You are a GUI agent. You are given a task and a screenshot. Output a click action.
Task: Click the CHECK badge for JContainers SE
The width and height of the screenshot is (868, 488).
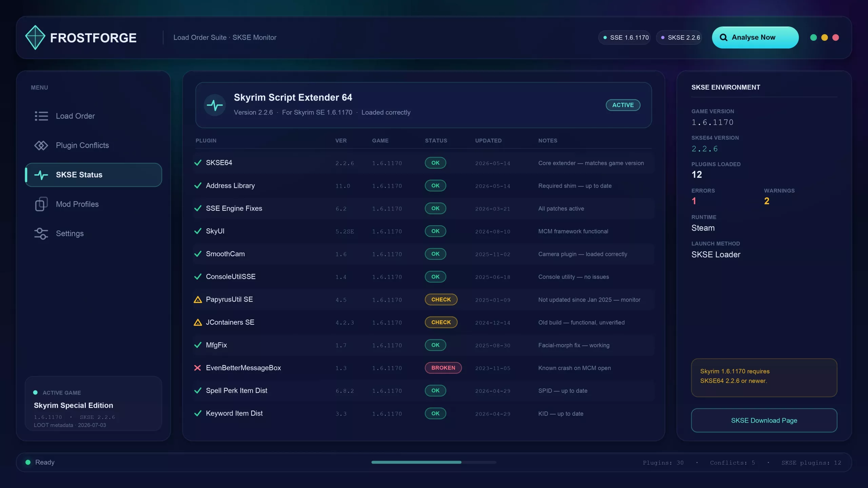point(441,322)
